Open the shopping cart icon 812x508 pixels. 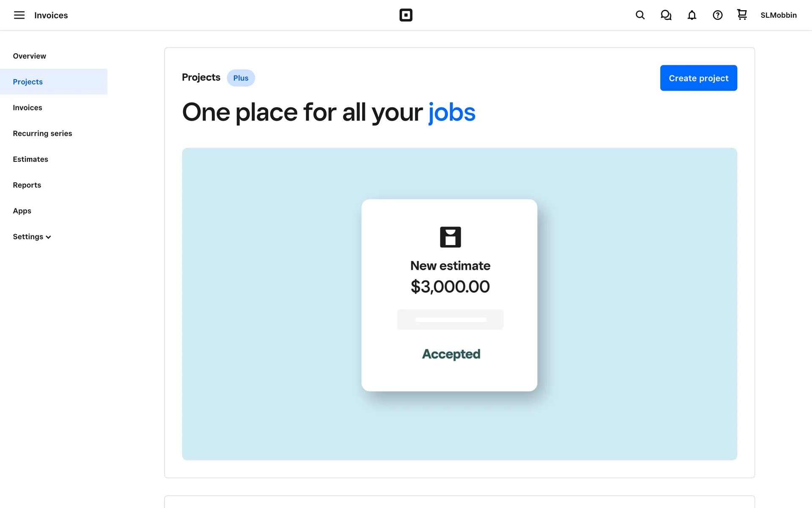pyautogui.click(x=742, y=15)
